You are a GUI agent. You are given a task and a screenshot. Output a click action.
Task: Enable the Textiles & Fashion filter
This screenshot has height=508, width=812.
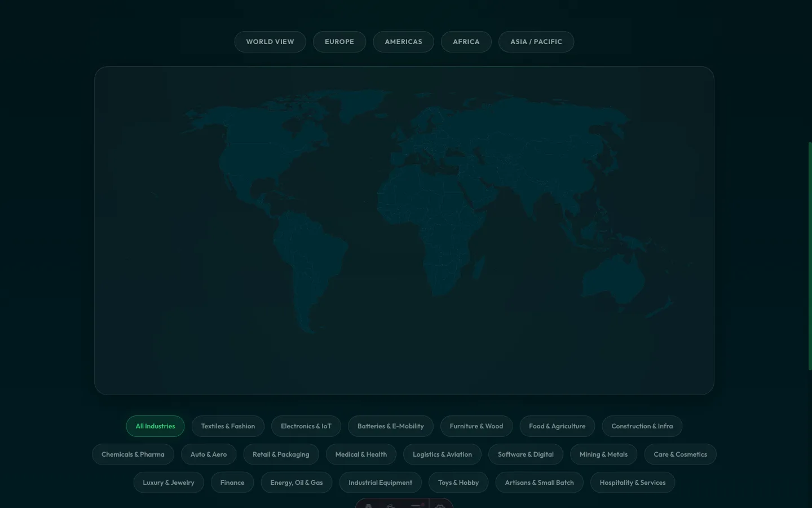point(228,426)
